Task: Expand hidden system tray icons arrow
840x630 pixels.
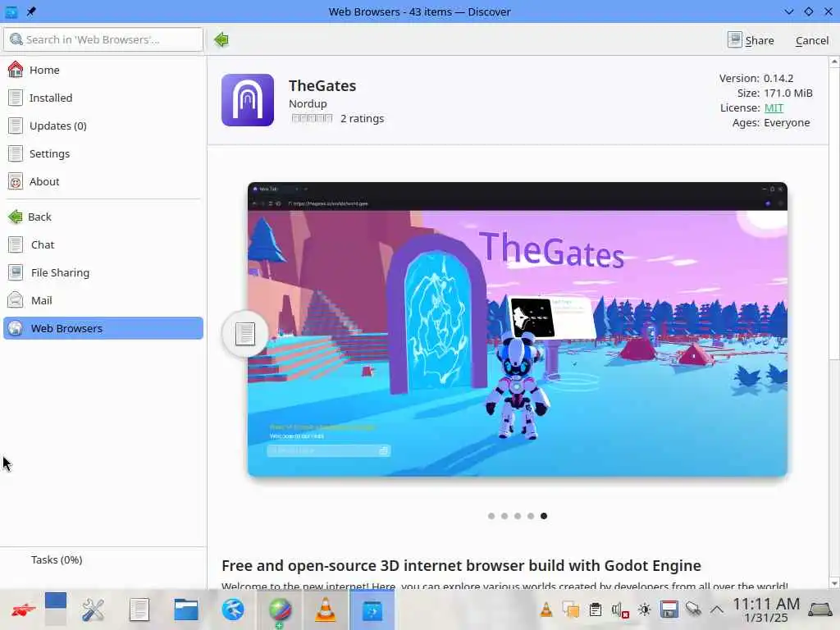Action: 717,609
